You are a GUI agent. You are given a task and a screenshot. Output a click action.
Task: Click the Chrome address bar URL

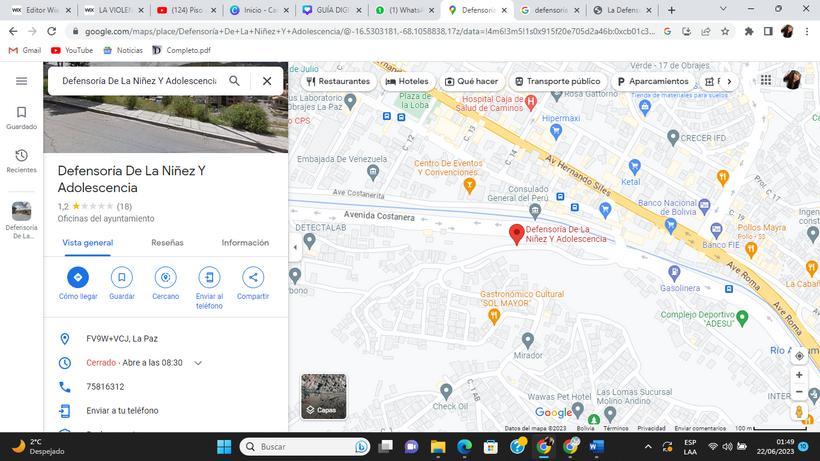(369, 31)
